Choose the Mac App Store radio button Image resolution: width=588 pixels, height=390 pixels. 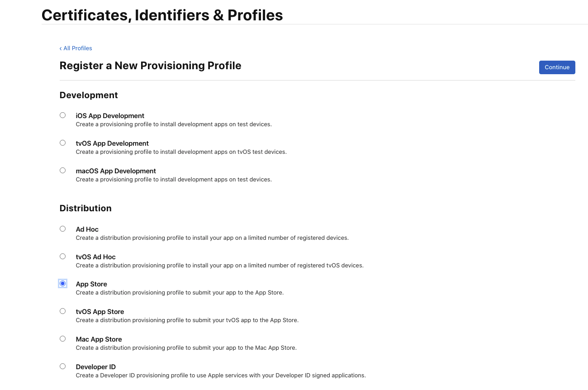click(x=62, y=339)
